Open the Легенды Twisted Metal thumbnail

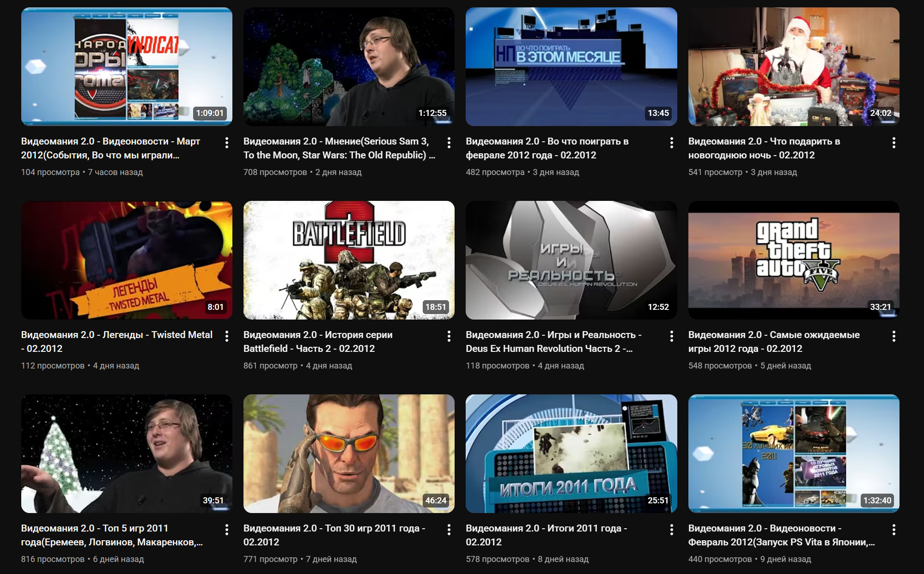127,260
